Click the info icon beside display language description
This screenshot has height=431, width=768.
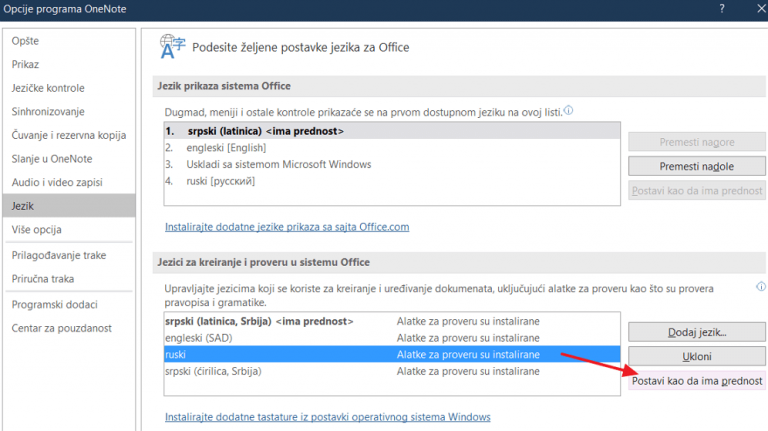pyautogui.click(x=568, y=110)
